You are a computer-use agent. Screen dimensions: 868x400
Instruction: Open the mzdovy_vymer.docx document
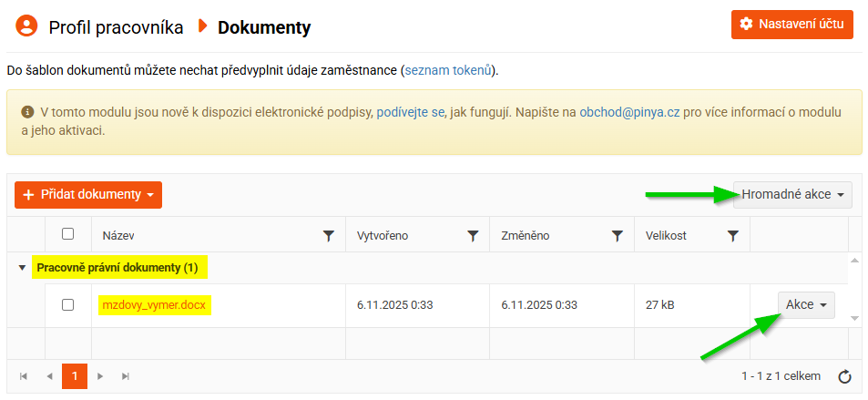coord(154,305)
